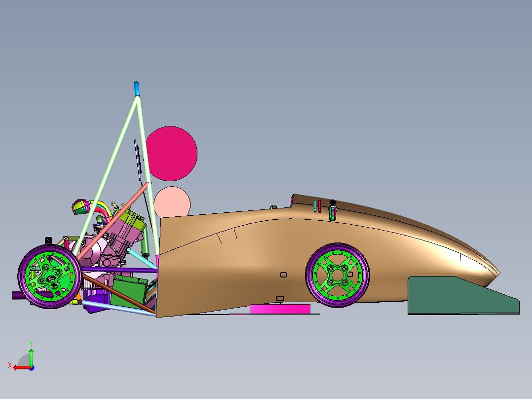Click the blue tip atop the roll hoop
Viewport: 532px width, 399px height.
pos(136,88)
